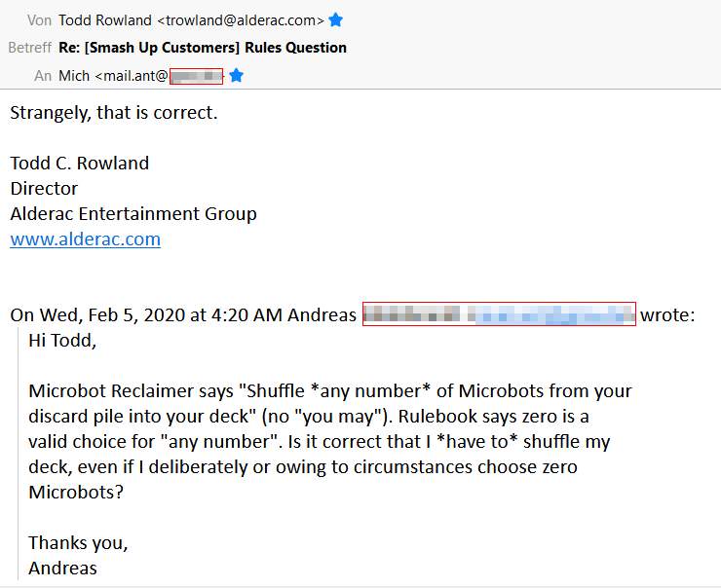Open the www.alderac.com link
The image size is (721, 588).
pyautogui.click(x=85, y=239)
